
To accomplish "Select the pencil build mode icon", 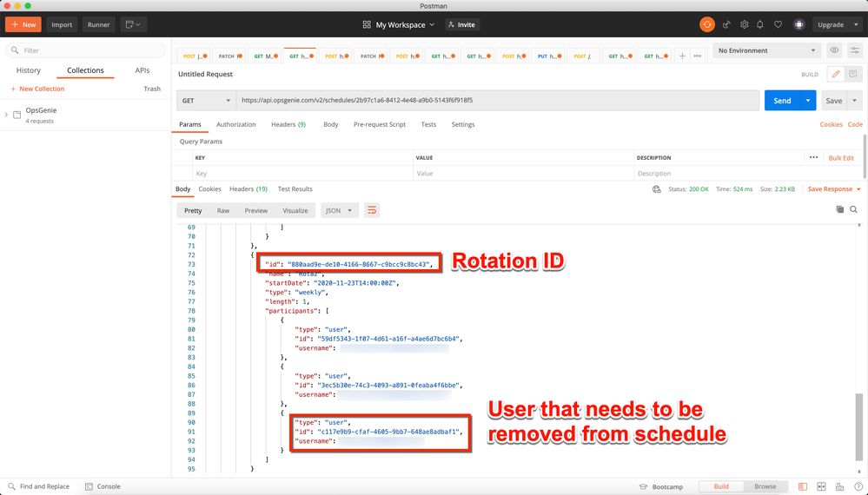I will click(x=835, y=74).
